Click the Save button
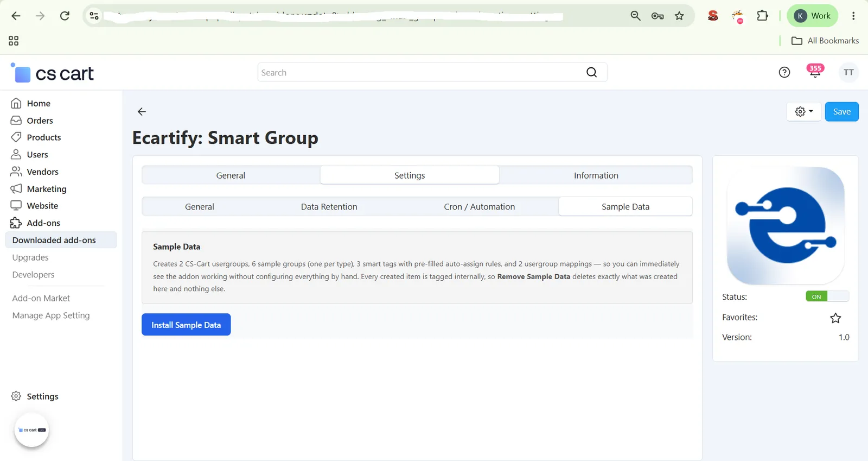868x461 pixels. (x=841, y=111)
